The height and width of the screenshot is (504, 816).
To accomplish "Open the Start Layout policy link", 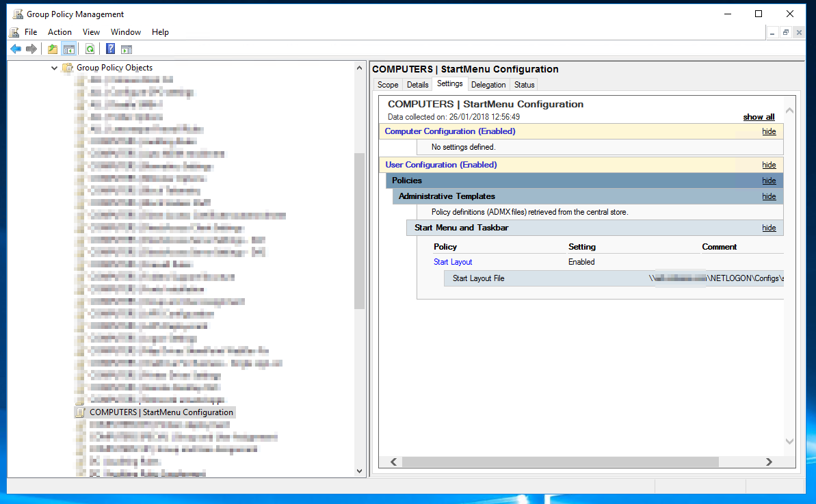I will [x=453, y=262].
